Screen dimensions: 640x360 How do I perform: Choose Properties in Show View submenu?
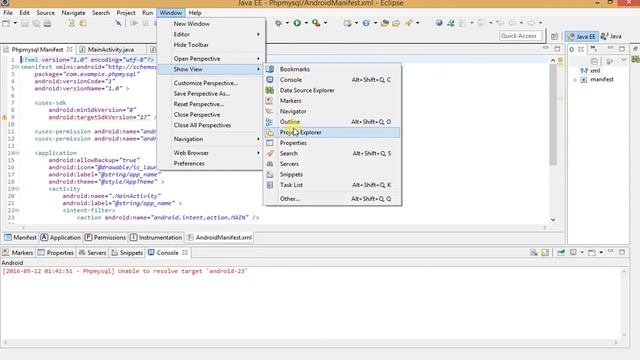[x=332, y=143]
